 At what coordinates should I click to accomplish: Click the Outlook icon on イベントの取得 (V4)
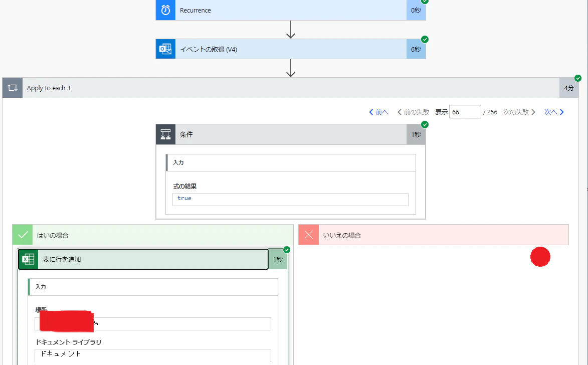(x=165, y=49)
